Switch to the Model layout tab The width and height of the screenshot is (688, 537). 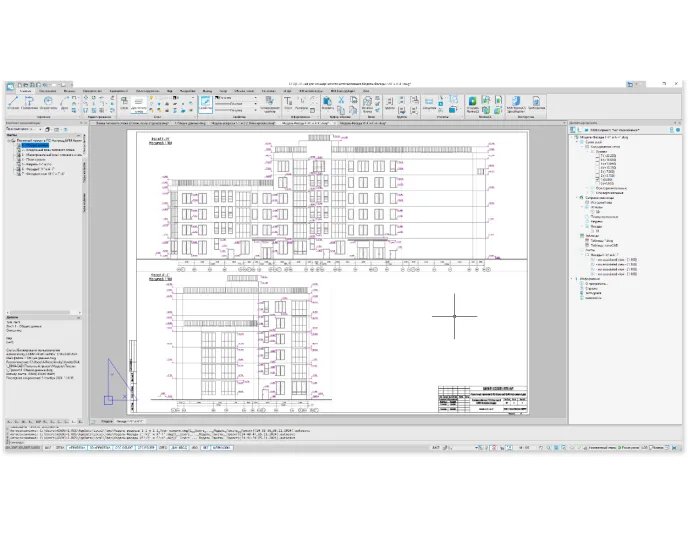pos(105,419)
